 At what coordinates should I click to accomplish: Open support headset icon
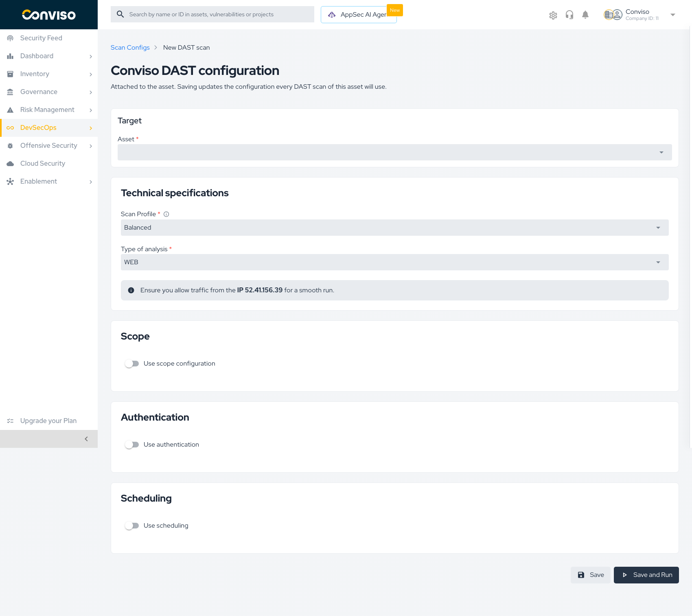click(x=569, y=15)
